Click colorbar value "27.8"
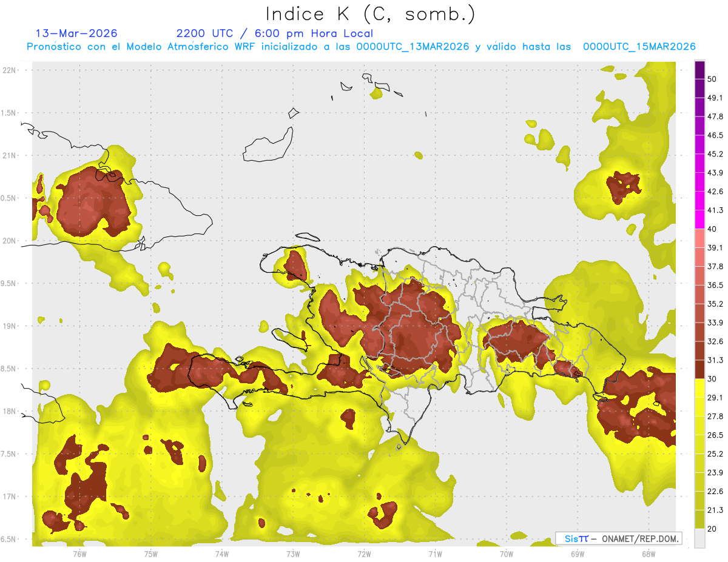 tap(715, 416)
